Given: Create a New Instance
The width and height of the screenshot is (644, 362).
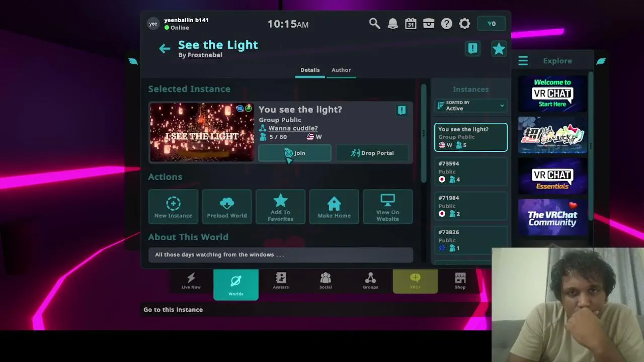Looking at the screenshot, I should (173, 207).
